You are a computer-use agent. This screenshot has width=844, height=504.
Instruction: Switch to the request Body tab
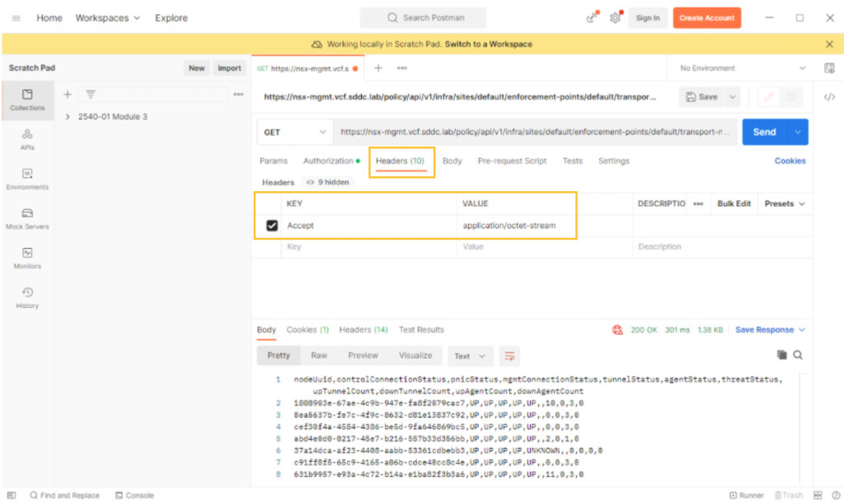click(x=452, y=161)
